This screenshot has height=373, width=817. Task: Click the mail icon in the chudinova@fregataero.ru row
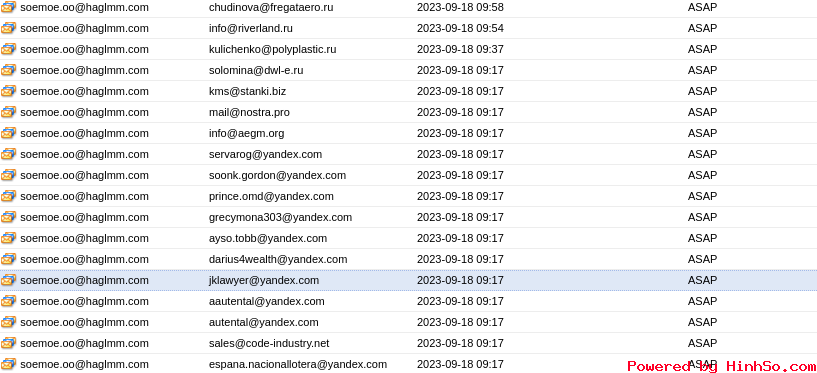pyautogui.click(x=8, y=7)
